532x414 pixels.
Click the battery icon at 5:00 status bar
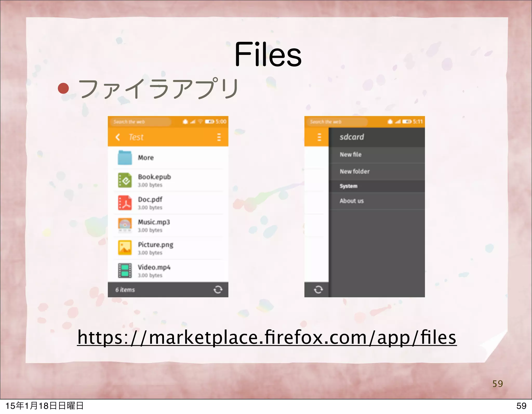click(209, 121)
